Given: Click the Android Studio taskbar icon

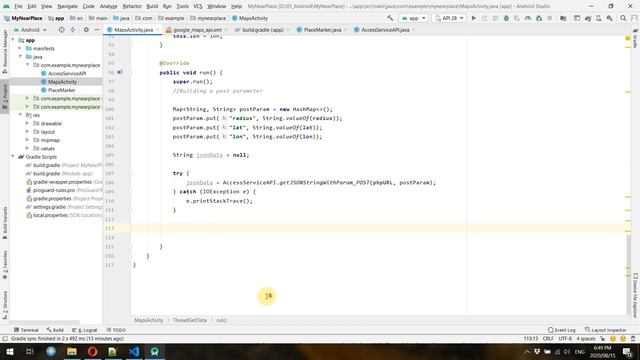Looking at the screenshot, I should (155, 351).
